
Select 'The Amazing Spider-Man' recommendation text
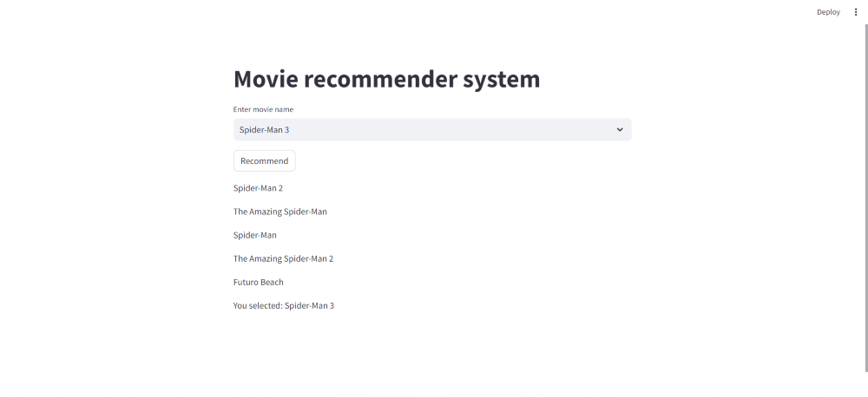coord(280,212)
